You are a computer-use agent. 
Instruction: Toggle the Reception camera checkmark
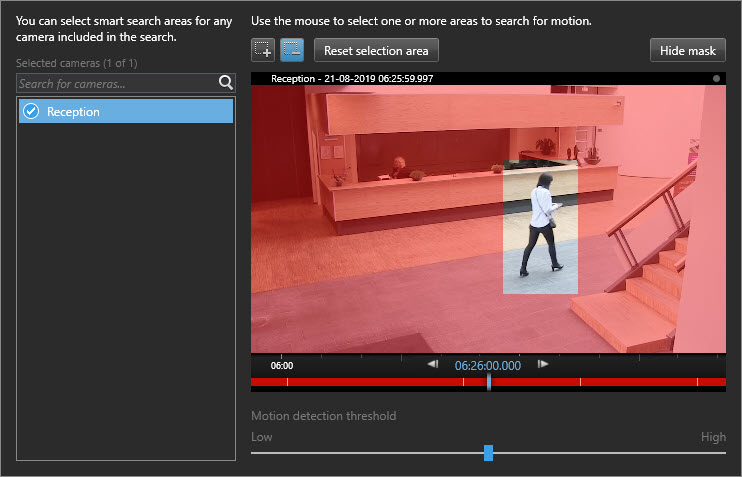tap(30, 111)
